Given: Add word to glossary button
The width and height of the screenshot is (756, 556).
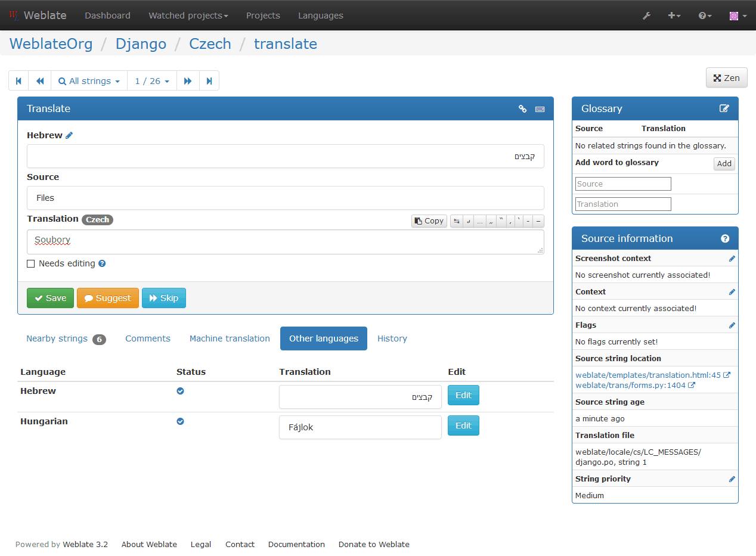Looking at the screenshot, I should (724, 164).
